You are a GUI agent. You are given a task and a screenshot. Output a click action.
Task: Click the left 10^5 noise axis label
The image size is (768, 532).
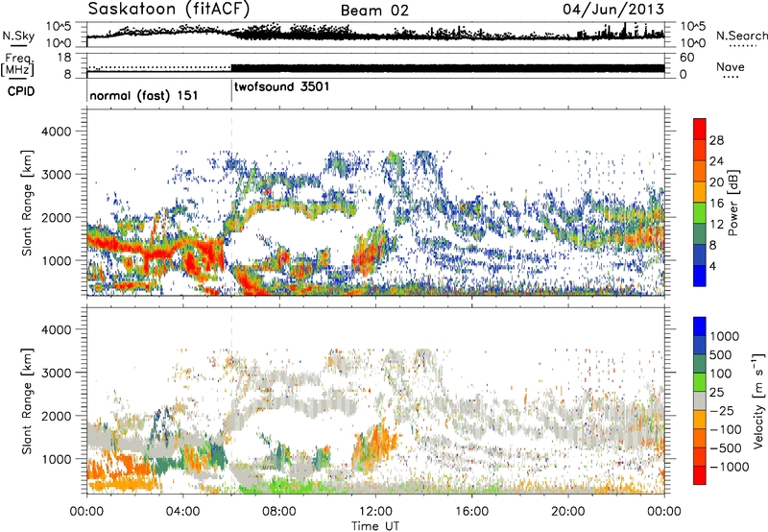[x=59, y=27]
